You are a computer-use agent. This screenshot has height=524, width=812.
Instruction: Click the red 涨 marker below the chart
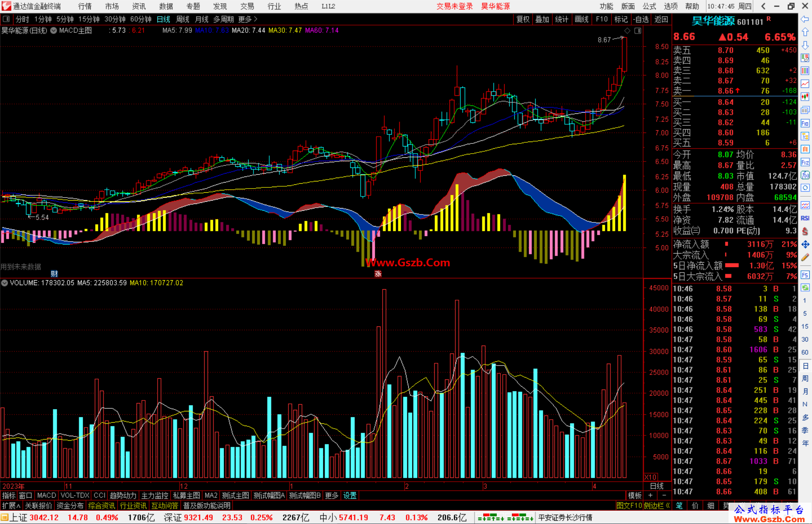pos(378,274)
